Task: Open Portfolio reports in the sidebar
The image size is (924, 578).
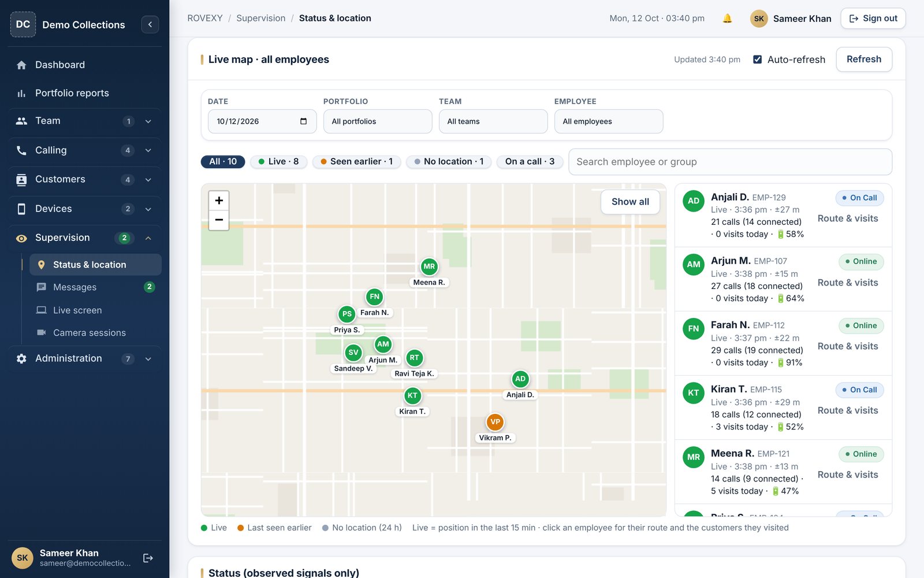Action: pyautogui.click(x=85, y=93)
